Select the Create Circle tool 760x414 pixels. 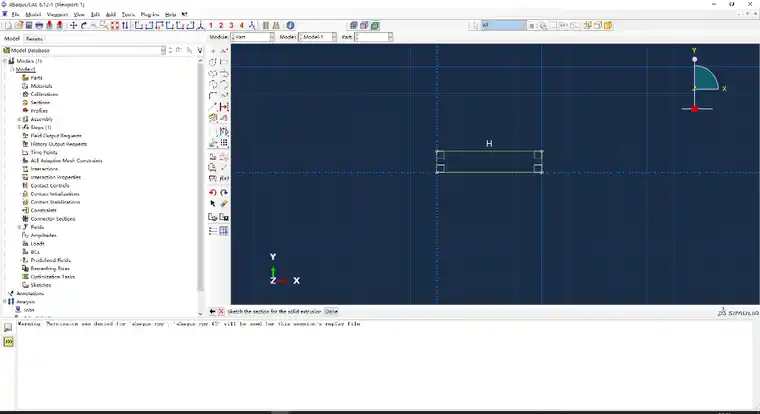click(213, 62)
